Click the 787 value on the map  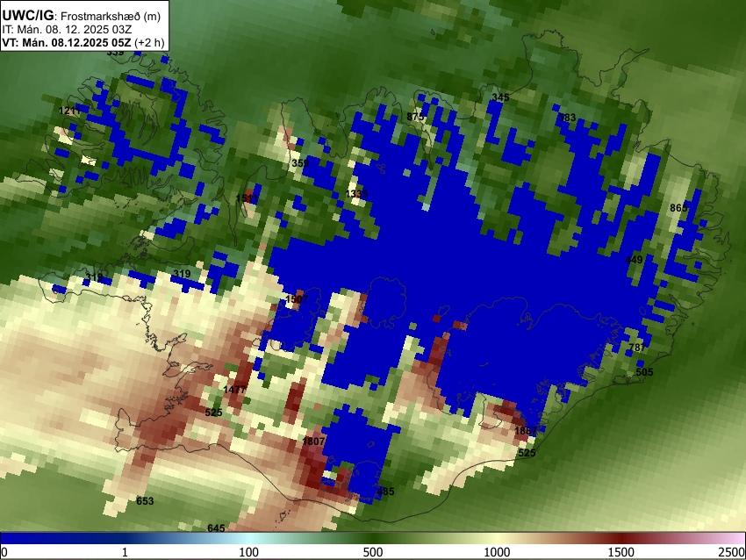point(637,348)
